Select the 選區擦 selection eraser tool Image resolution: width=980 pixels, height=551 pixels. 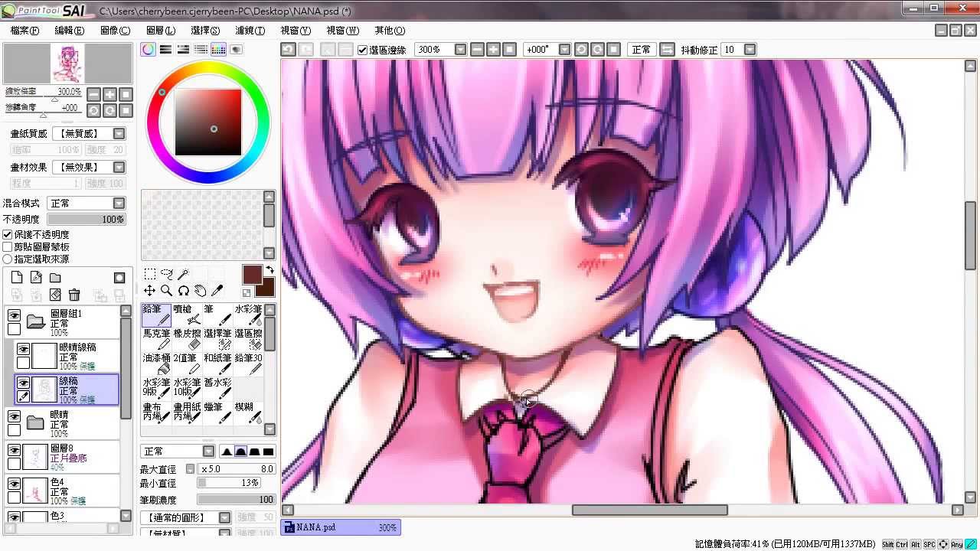[248, 339]
